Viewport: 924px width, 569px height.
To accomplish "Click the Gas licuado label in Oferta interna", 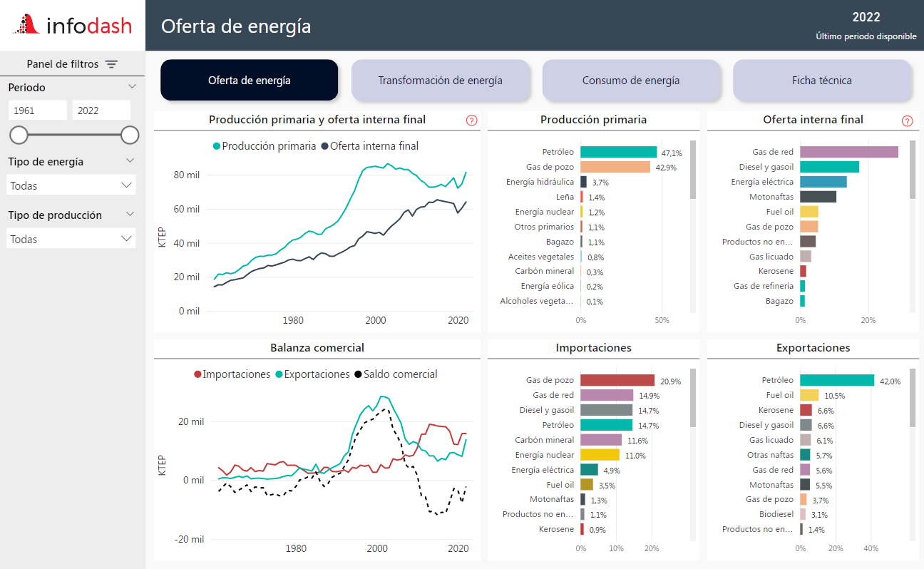I will click(771, 257).
